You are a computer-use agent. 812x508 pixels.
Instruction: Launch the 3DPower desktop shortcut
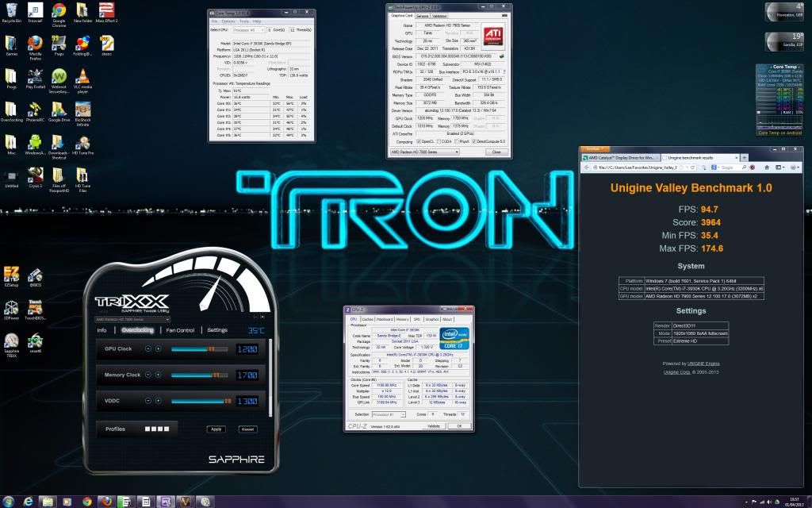tap(11, 310)
